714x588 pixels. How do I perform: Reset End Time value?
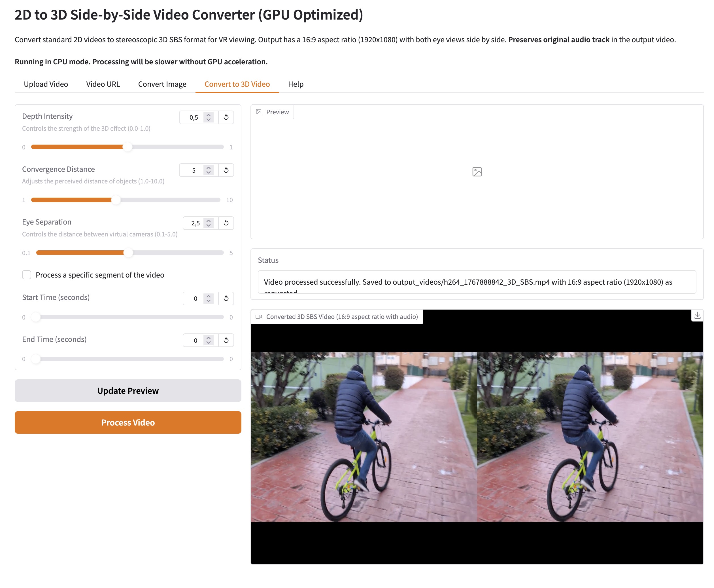226,340
